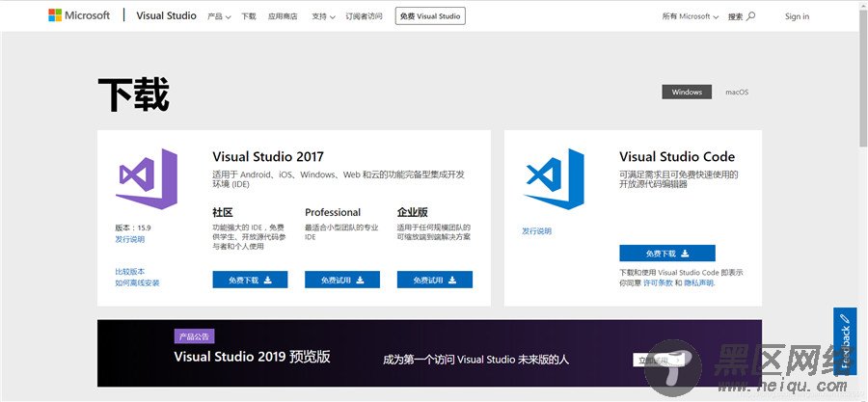The image size is (868, 402).
Task: Click 免费试用 under Professional
Action: tap(342, 280)
